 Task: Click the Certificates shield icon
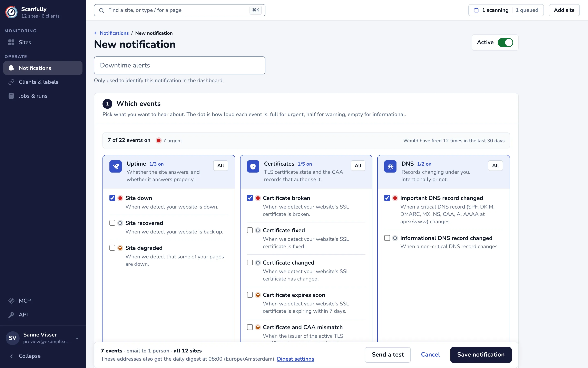(x=253, y=166)
